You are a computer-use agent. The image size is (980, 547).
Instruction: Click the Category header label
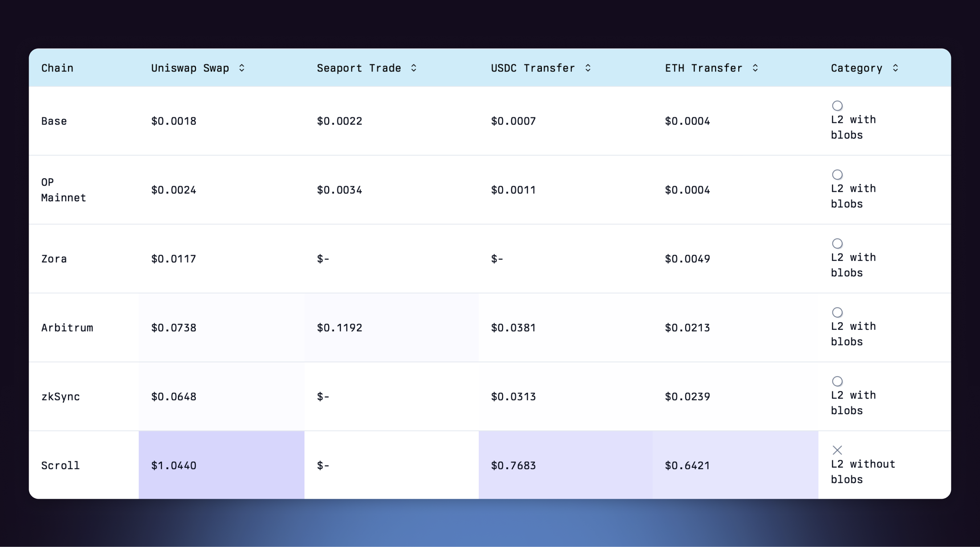tap(856, 68)
